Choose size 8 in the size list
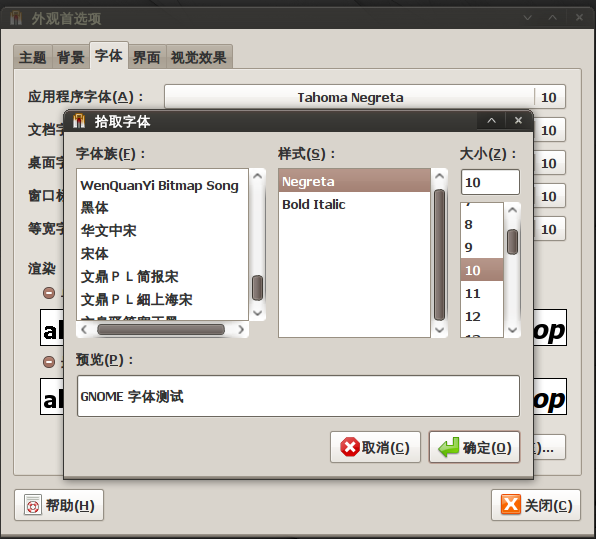Screen dimensions: 596x539 482,224
